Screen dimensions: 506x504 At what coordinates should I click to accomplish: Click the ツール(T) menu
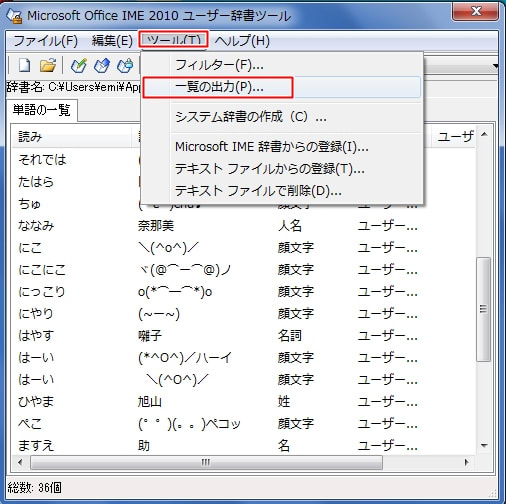click(174, 40)
